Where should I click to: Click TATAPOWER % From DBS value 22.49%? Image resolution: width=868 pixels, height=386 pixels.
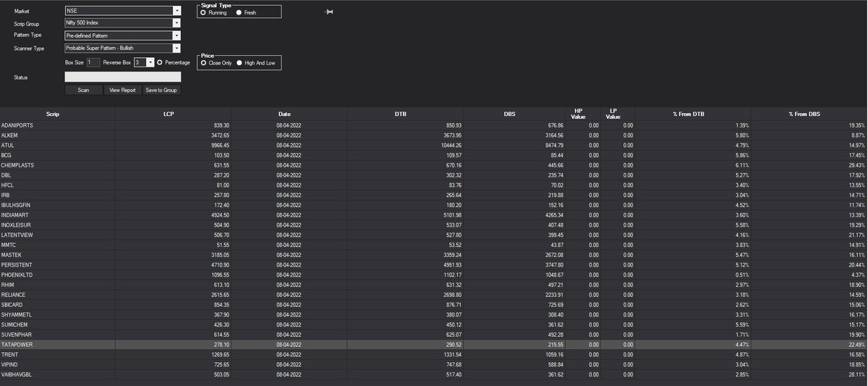tap(856, 345)
